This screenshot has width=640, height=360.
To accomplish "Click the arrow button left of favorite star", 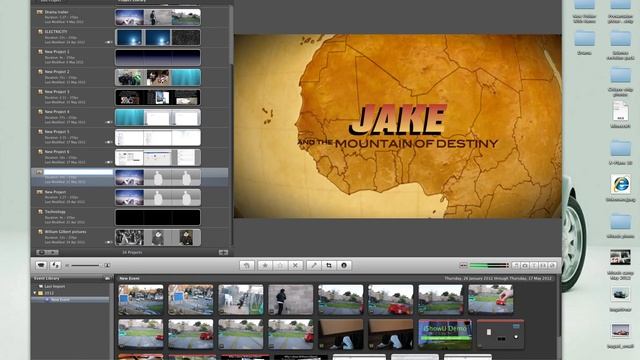I will 247,265.
